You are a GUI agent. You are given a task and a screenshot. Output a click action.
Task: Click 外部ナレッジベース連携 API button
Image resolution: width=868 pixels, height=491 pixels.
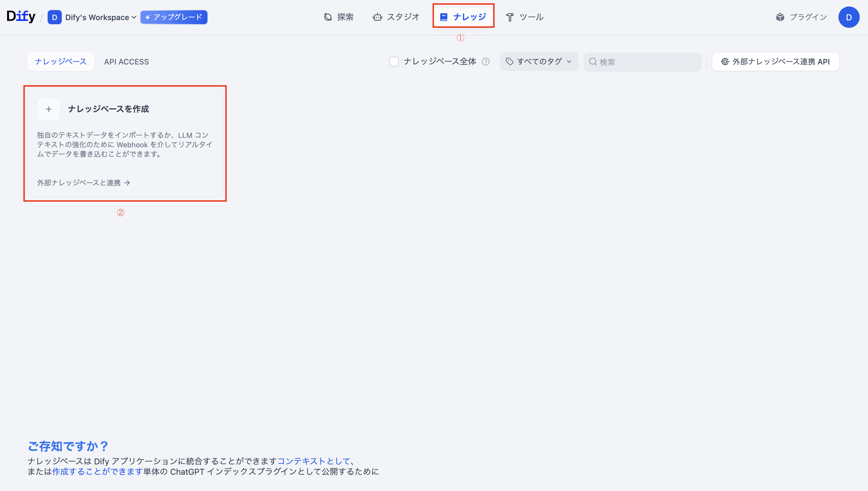point(775,62)
